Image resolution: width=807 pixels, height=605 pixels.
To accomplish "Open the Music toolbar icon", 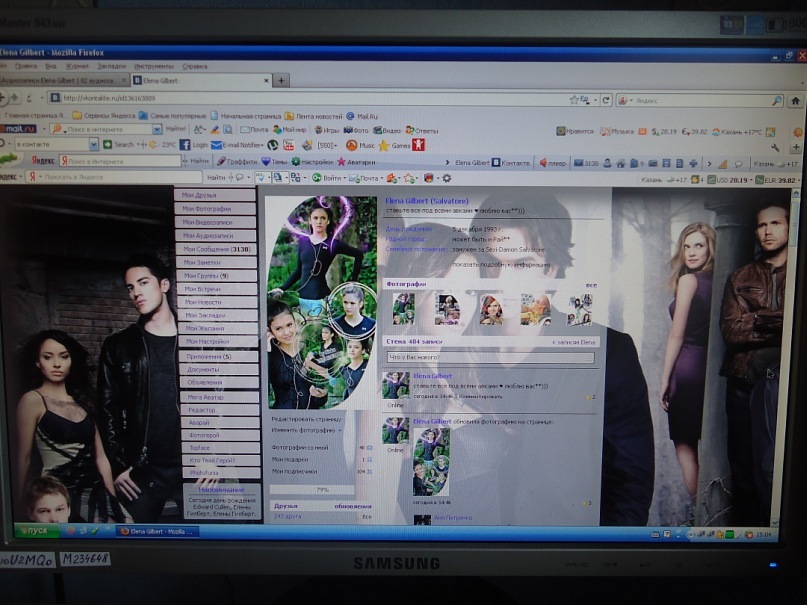I will pyautogui.click(x=352, y=146).
